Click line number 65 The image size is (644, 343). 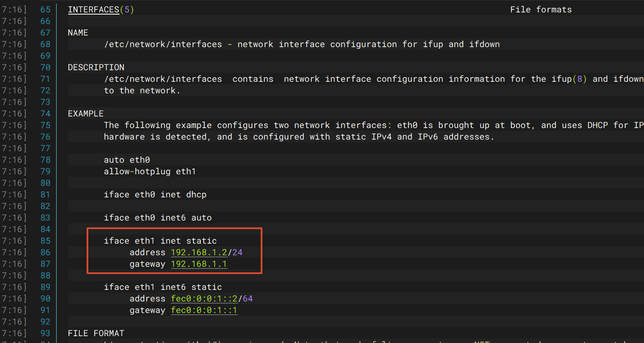45,9
